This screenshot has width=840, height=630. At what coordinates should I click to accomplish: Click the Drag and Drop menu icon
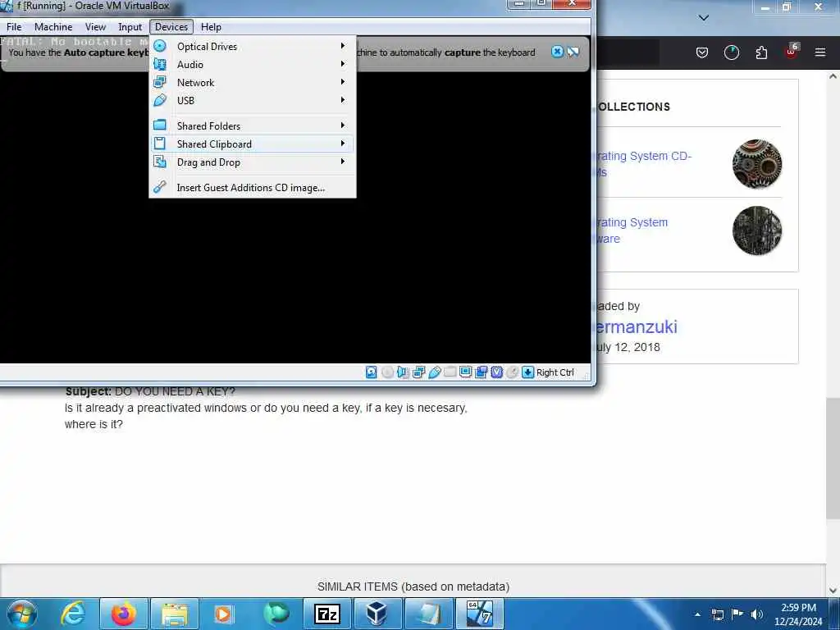[x=160, y=162]
